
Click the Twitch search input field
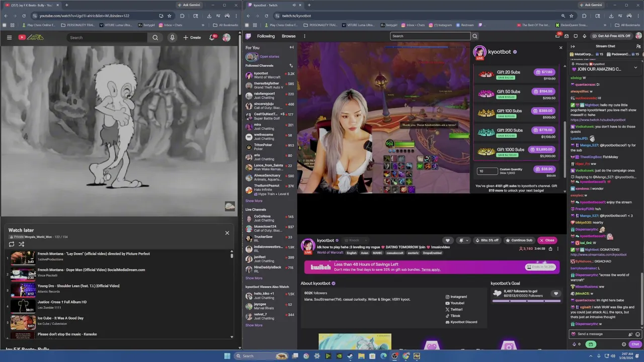coord(430,36)
